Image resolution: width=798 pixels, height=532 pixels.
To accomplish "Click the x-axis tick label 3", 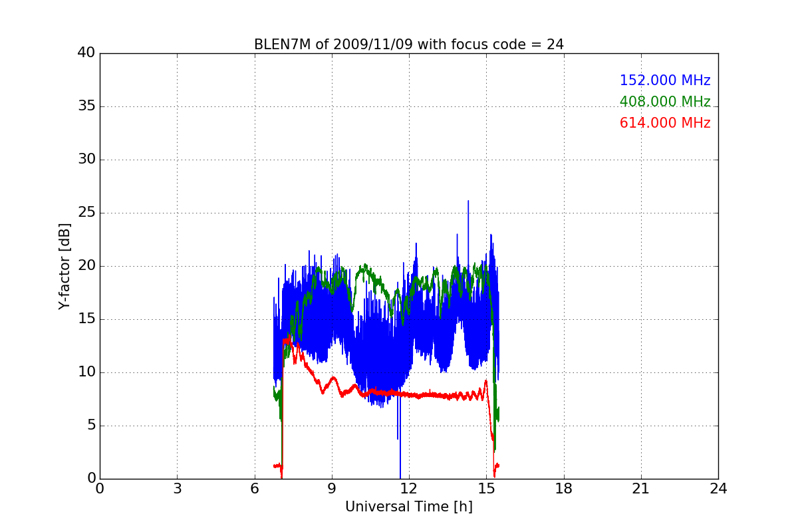I will click(177, 489).
